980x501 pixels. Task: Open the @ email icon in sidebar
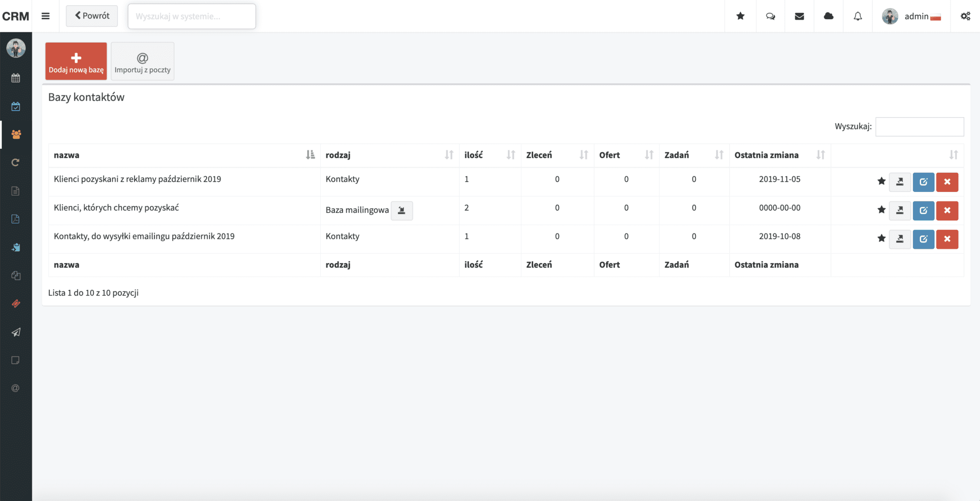click(16, 388)
